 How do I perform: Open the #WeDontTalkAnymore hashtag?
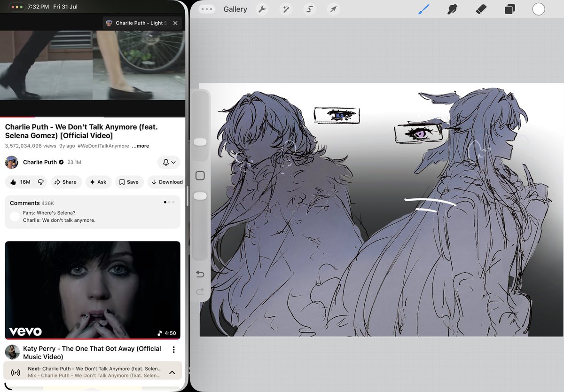tap(103, 146)
